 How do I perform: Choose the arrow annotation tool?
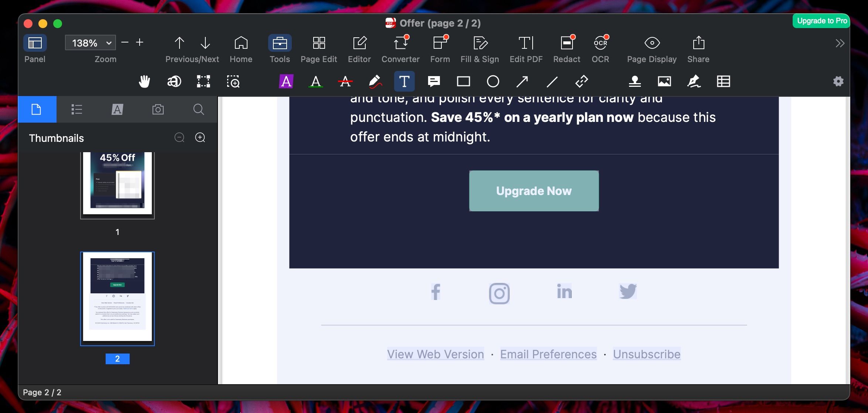[522, 82]
